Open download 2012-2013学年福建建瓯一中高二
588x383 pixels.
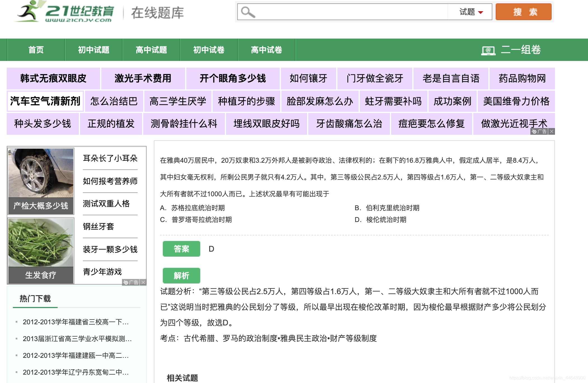76,356
